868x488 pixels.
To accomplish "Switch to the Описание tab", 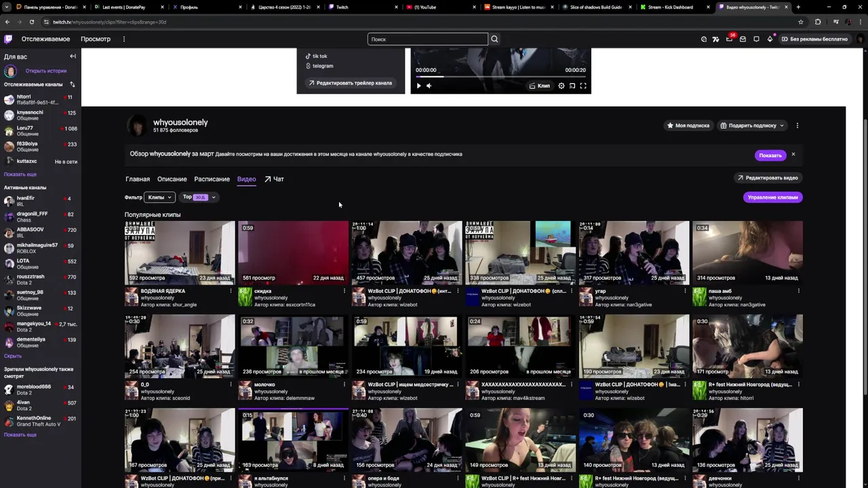I will [172, 179].
